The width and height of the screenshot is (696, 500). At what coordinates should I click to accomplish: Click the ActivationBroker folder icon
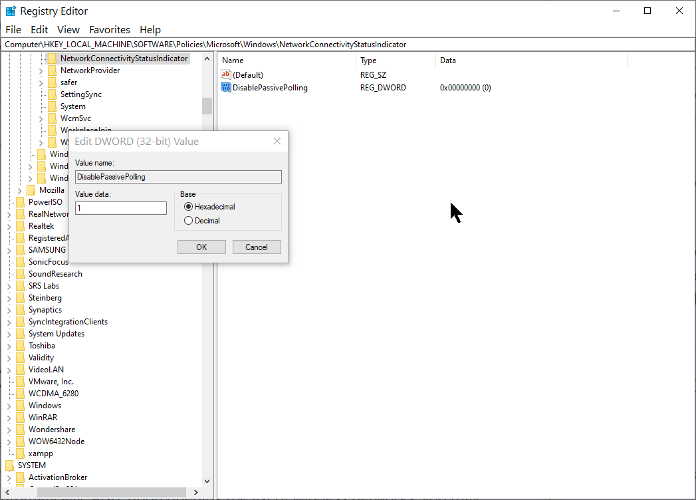[x=20, y=477]
